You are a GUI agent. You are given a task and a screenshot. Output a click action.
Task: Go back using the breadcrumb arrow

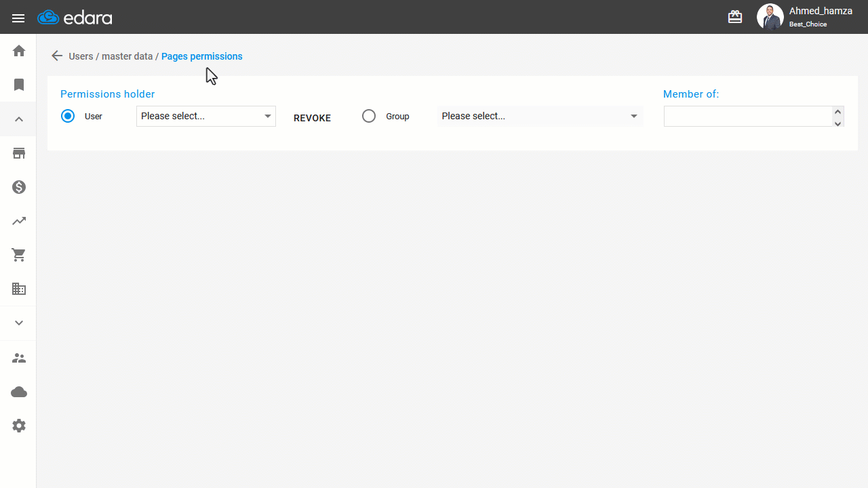[x=57, y=56]
